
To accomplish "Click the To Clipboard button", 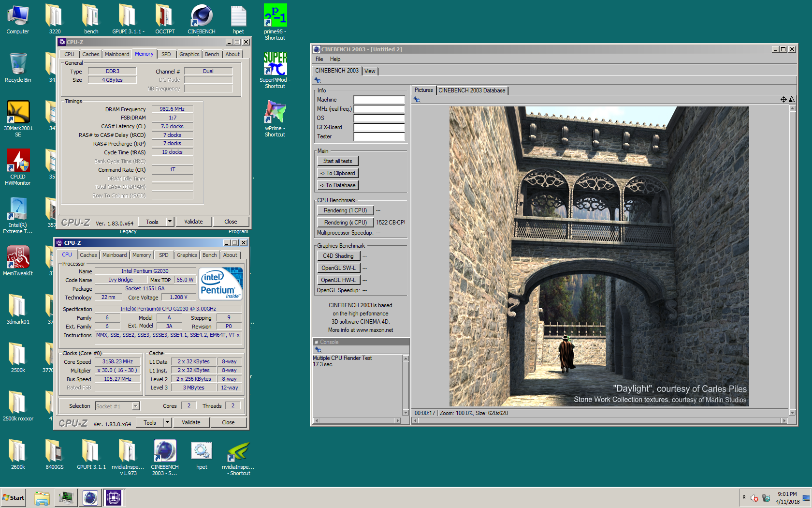I will (337, 173).
